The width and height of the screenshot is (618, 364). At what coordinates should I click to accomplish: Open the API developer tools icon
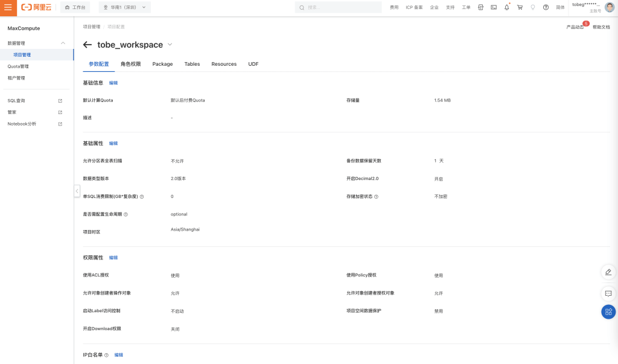point(480,7)
